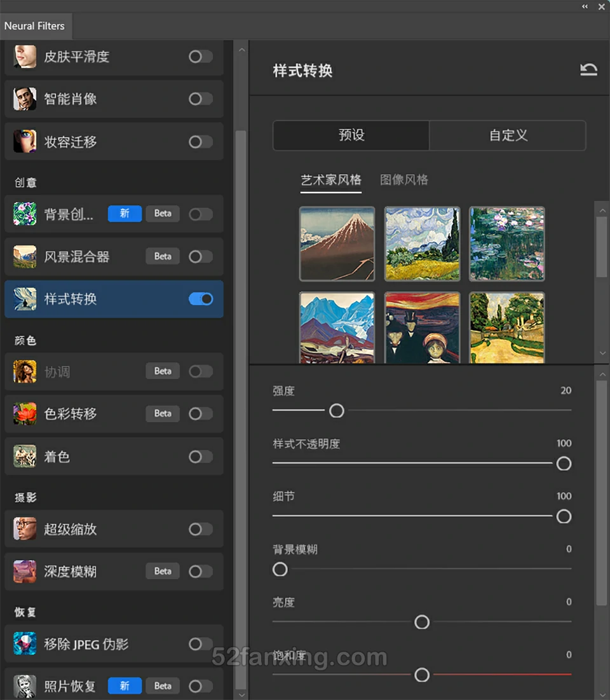Disable the 样式转换 toggle
Viewport: 610px width, 700px height.
[200, 299]
